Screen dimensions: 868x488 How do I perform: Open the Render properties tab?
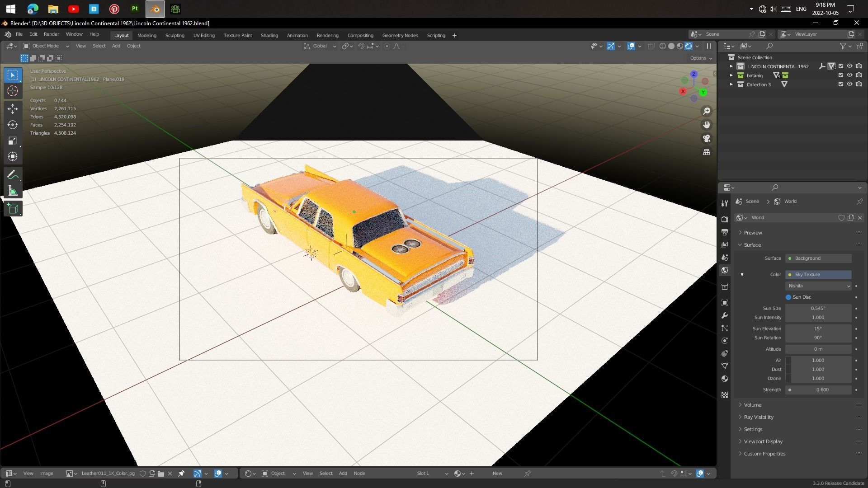click(725, 220)
